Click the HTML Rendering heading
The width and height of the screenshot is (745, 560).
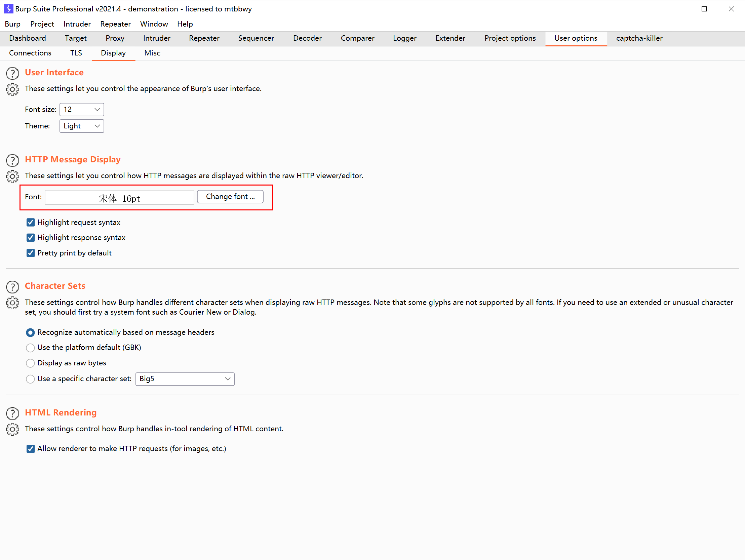[x=61, y=413]
